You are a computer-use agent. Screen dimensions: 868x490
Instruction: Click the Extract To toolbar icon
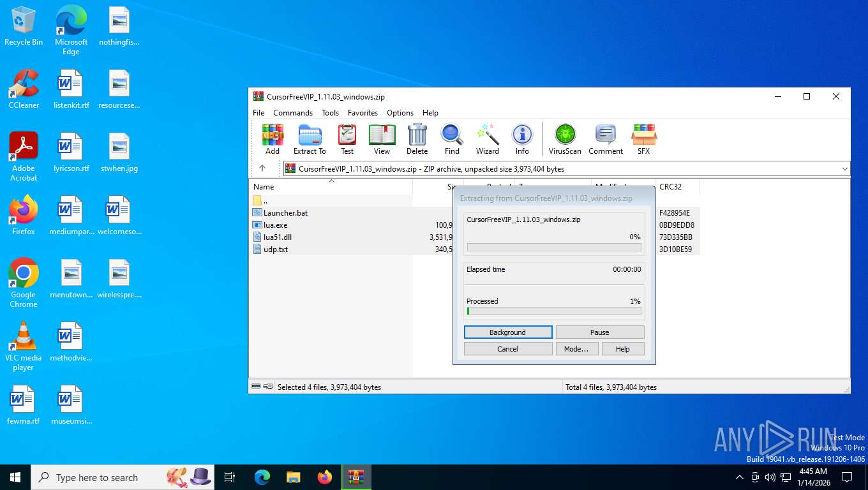[310, 140]
